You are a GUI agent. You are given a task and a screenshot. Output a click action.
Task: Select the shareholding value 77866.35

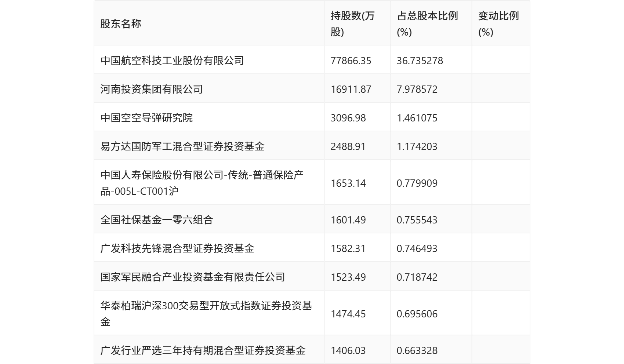click(351, 61)
